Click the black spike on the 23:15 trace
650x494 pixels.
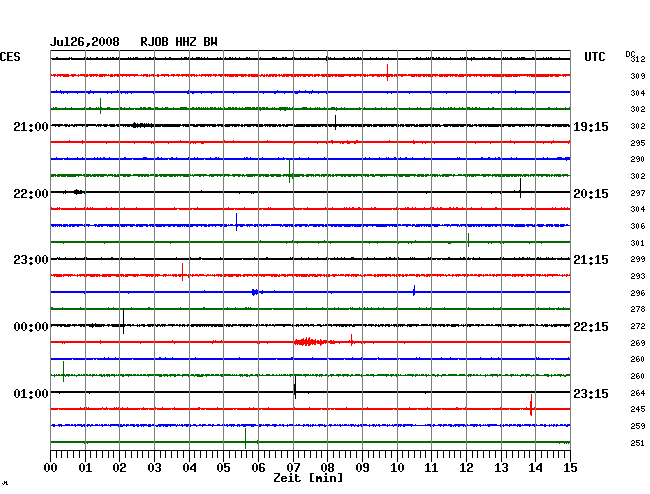[295, 387]
